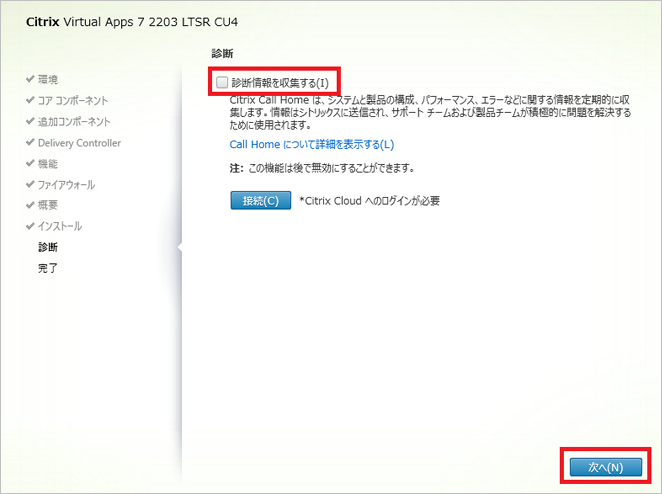Click the 接続(C) button
This screenshot has width=662, height=494.
click(260, 201)
